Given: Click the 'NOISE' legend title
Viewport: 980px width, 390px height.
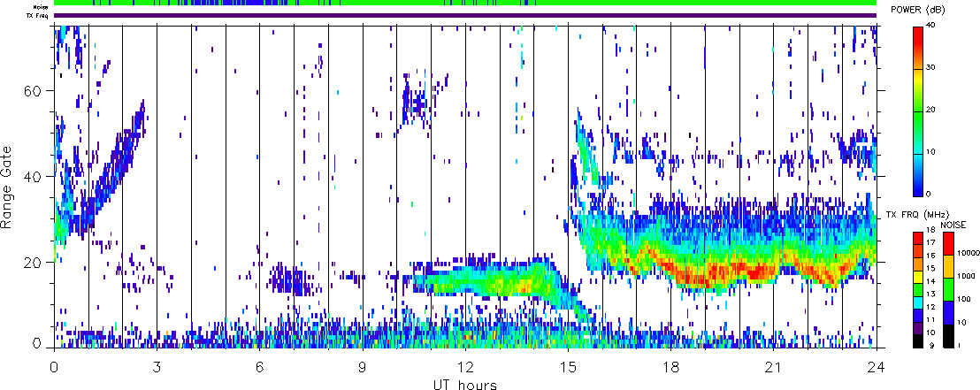Looking at the screenshot, I should point(953,224).
